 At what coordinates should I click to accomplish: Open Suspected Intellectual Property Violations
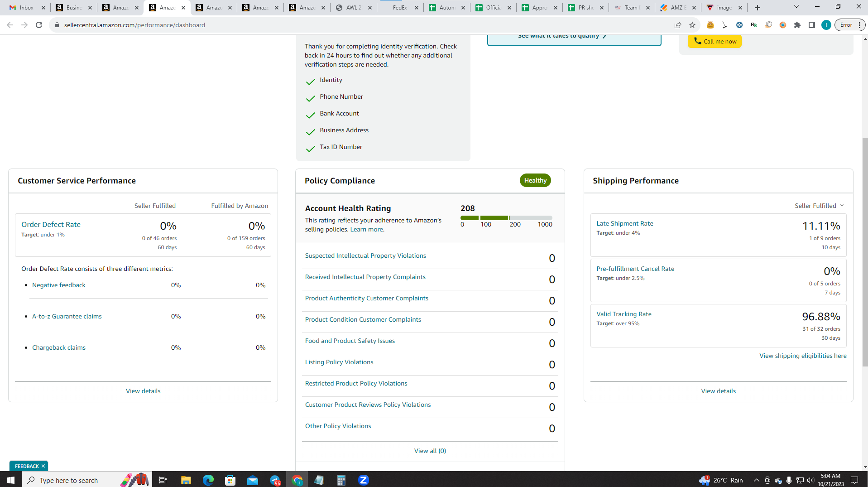(x=365, y=256)
